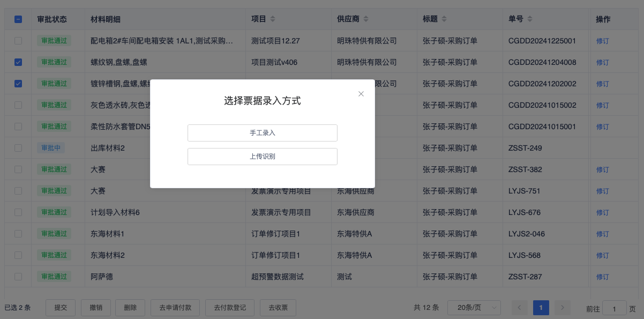
Task: Select cell 计划导入材料6
Action: 115,212
